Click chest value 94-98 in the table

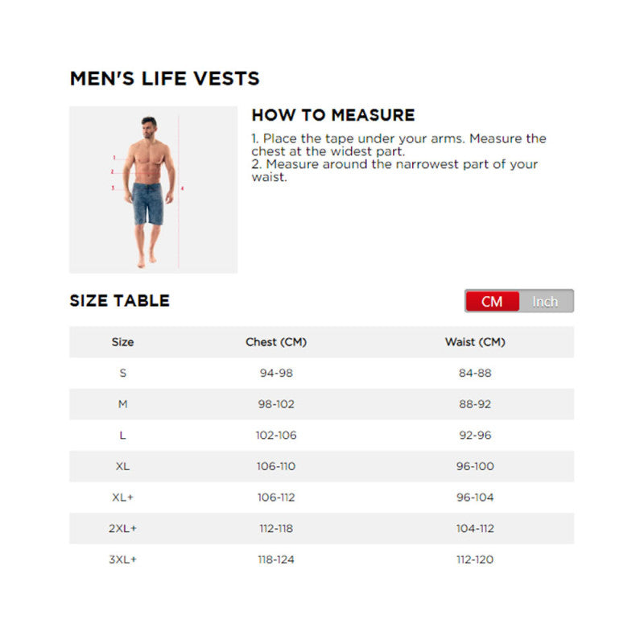[276, 374]
